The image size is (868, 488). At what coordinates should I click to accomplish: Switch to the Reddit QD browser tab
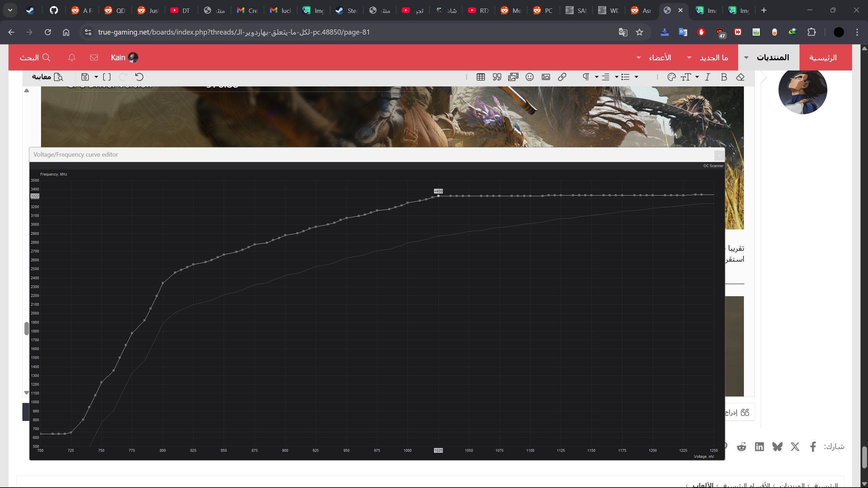coord(115,11)
